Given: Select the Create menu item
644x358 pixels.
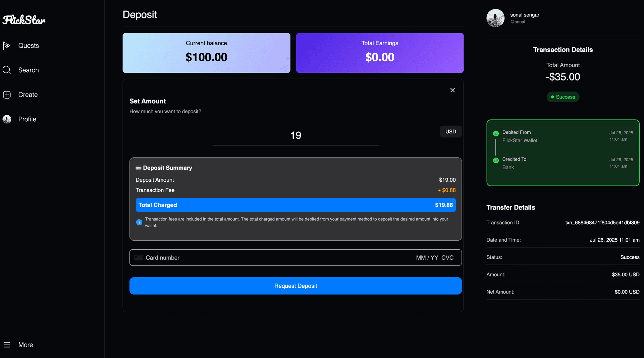Looking at the screenshot, I should 28,95.
